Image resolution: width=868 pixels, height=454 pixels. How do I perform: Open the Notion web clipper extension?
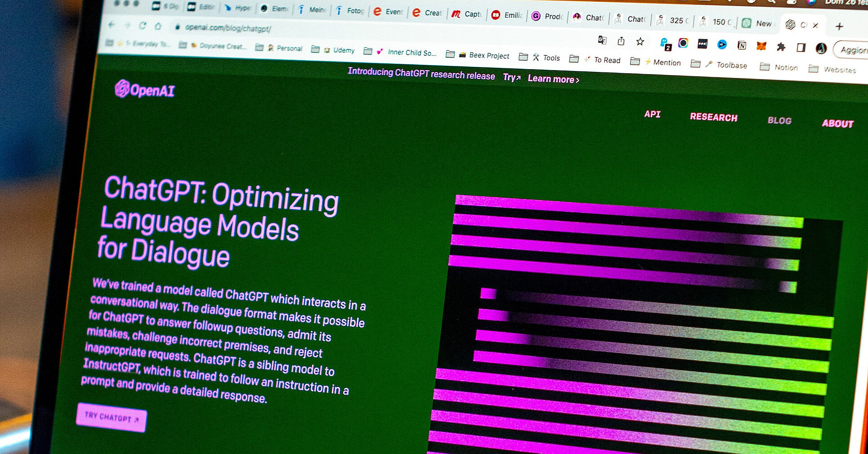pos(742,45)
